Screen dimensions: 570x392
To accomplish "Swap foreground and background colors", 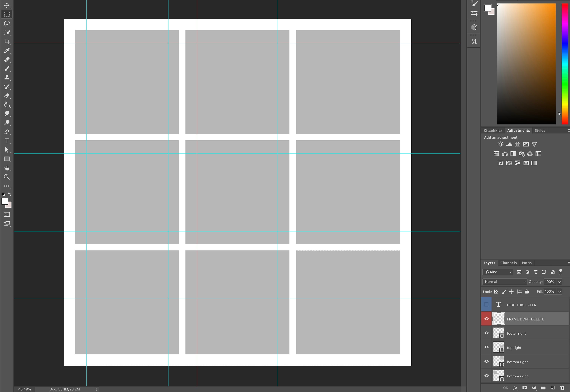I will click(9, 194).
